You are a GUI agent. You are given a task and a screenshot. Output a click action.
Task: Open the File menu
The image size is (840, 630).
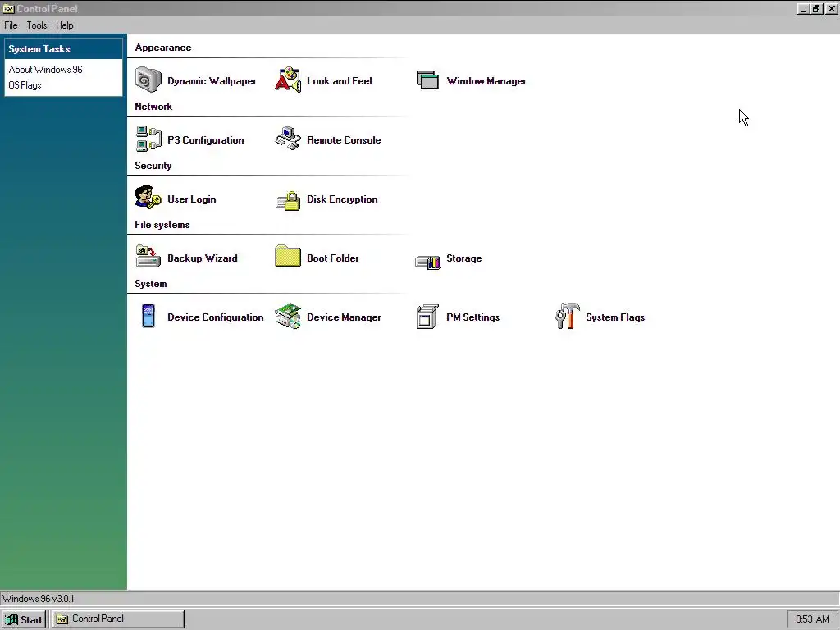pos(11,25)
